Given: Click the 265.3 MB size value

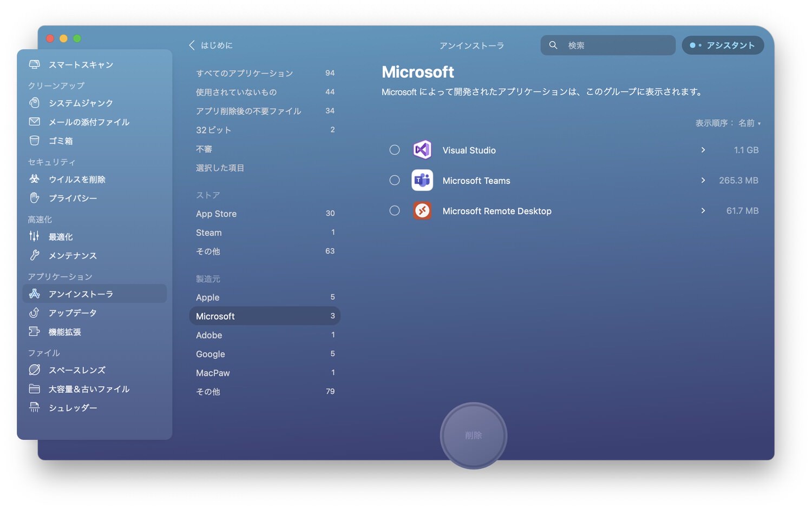Looking at the screenshot, I should point(738,180).
